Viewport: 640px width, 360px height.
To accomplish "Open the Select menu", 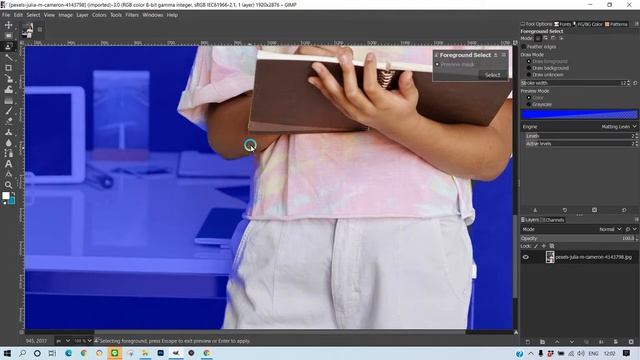I will click(33, 15).
